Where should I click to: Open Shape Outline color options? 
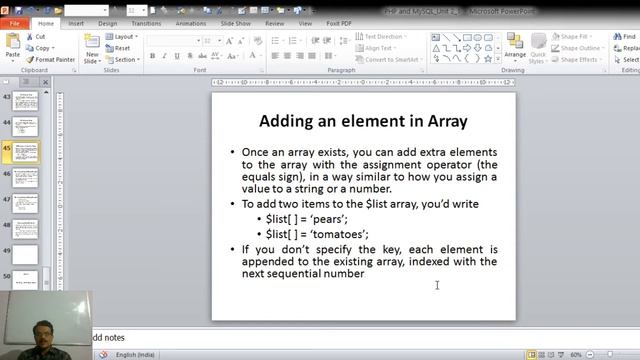(578, 48)
